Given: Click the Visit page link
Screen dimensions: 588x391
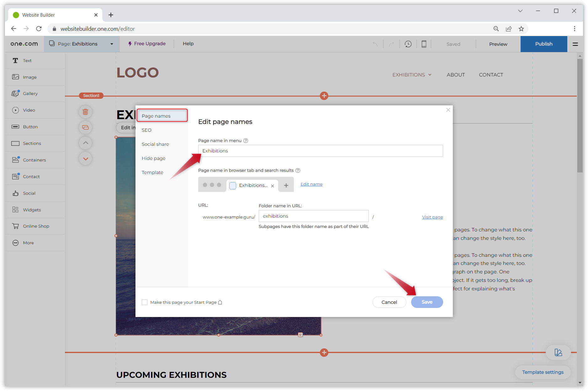Looking at the screenshot, I should pos(432,217).
